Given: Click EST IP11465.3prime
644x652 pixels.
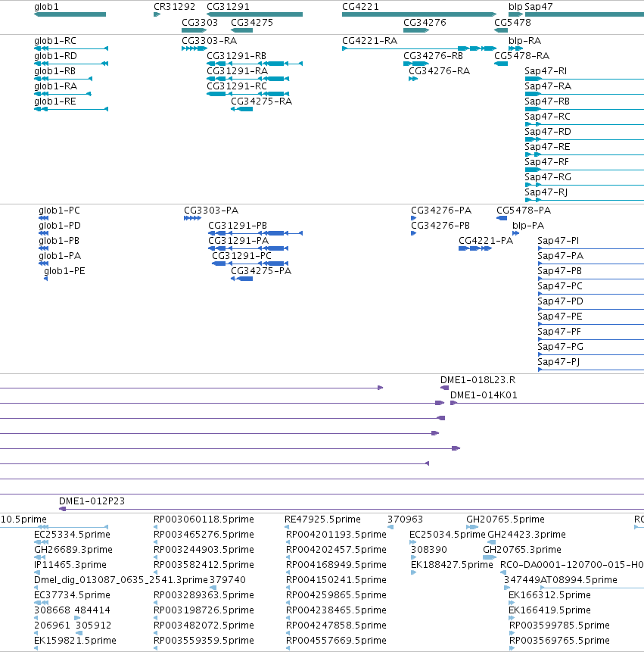Looking at the screenshot, I should [x=70, y=565].
